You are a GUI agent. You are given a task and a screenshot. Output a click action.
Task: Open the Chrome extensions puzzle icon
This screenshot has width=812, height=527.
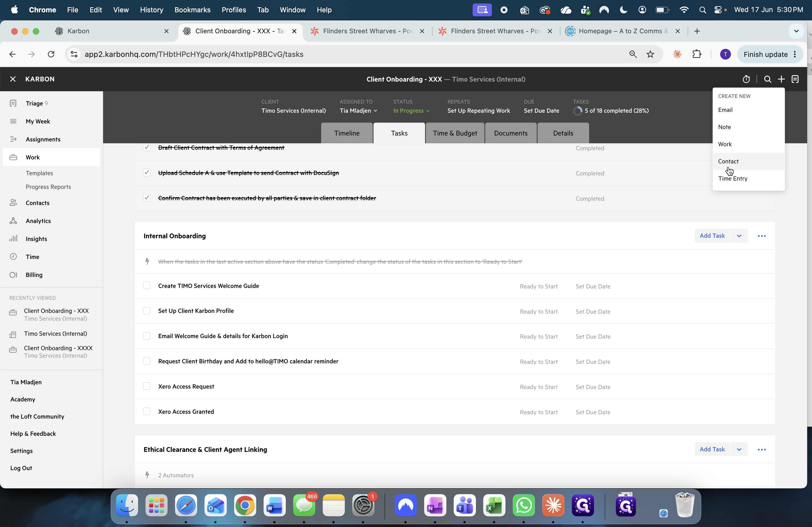pyautogui.click(x=697, y=54)
